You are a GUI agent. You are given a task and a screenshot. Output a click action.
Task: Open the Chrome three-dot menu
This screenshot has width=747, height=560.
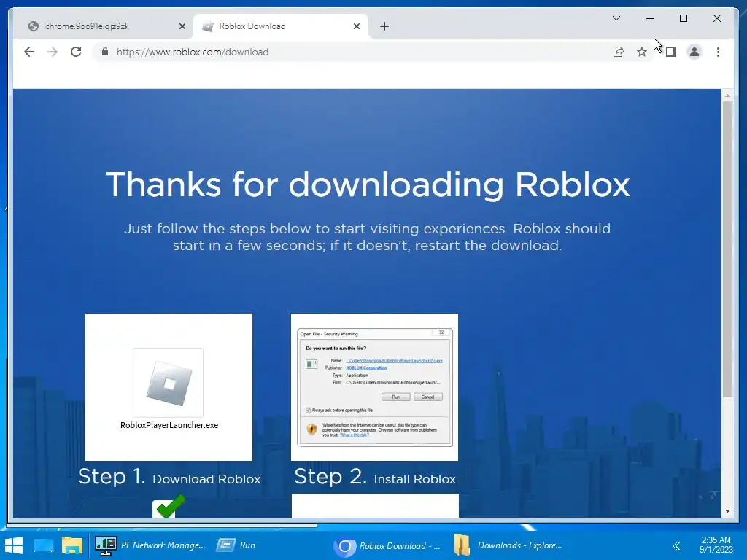718,52
